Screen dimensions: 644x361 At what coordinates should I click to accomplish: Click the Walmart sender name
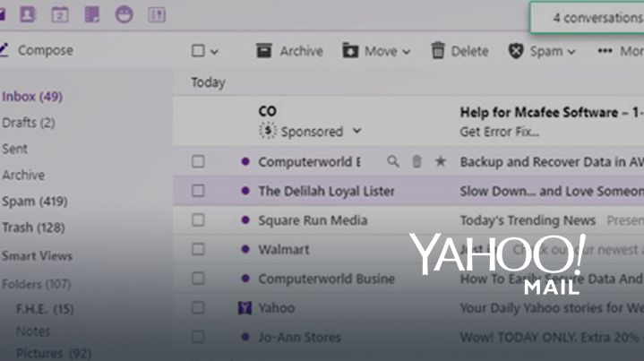(x=283, y=249)
